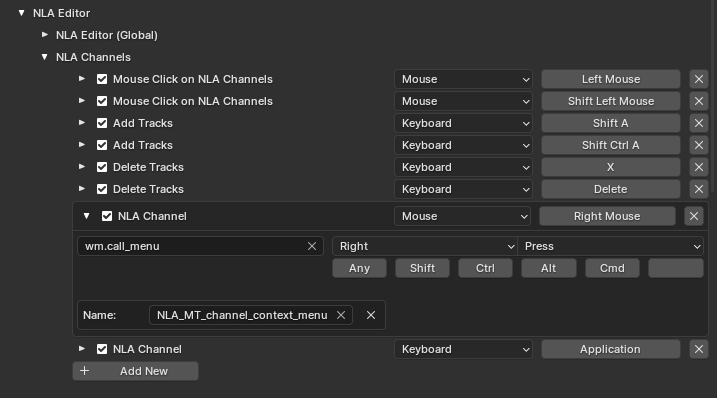Uncheck the Shift A Add Tracks item
Viewport: 717px width, 398px height.
point(102,123)
